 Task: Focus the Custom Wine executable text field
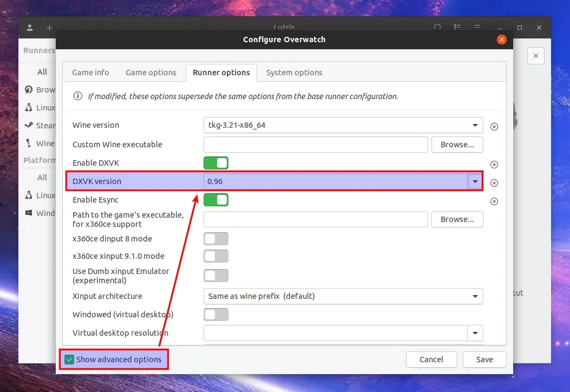316,145
